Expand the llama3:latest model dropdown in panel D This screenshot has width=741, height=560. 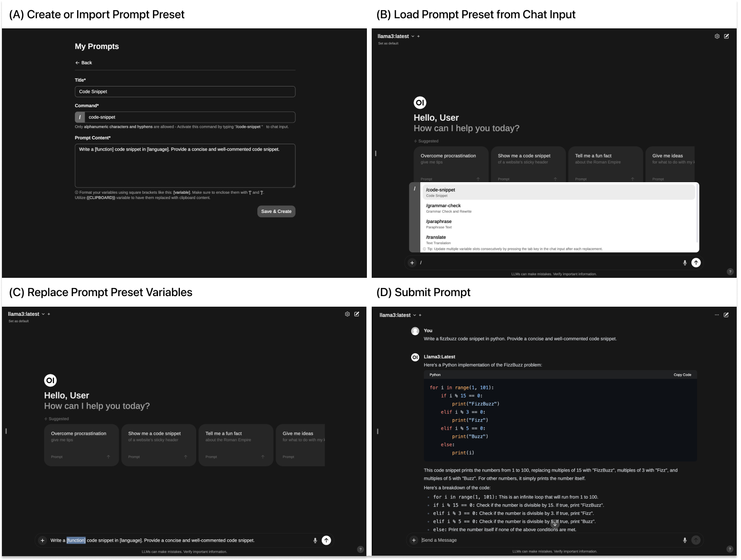coord(398,315)
